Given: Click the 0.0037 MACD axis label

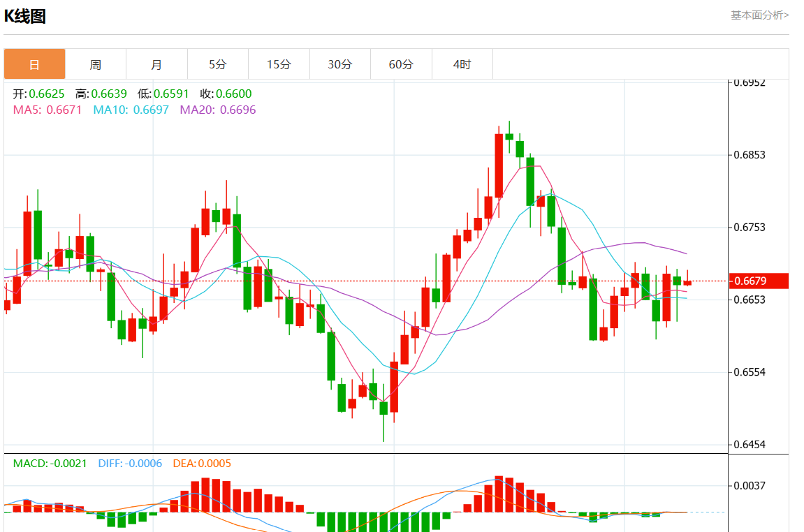Looking at the screenshot, I should (x=750, y=485).
